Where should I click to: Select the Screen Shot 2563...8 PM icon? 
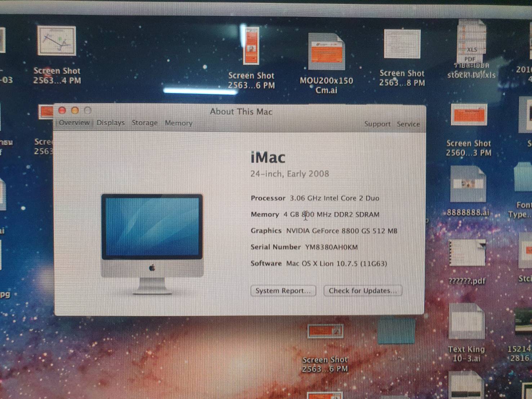tap(402, 44)
